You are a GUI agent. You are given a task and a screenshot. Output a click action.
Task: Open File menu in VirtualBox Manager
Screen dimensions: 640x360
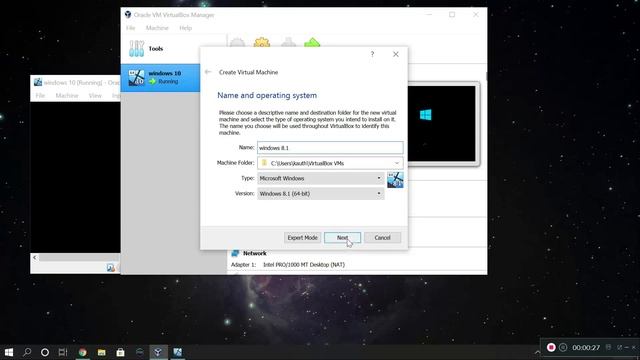click(131, 28)
